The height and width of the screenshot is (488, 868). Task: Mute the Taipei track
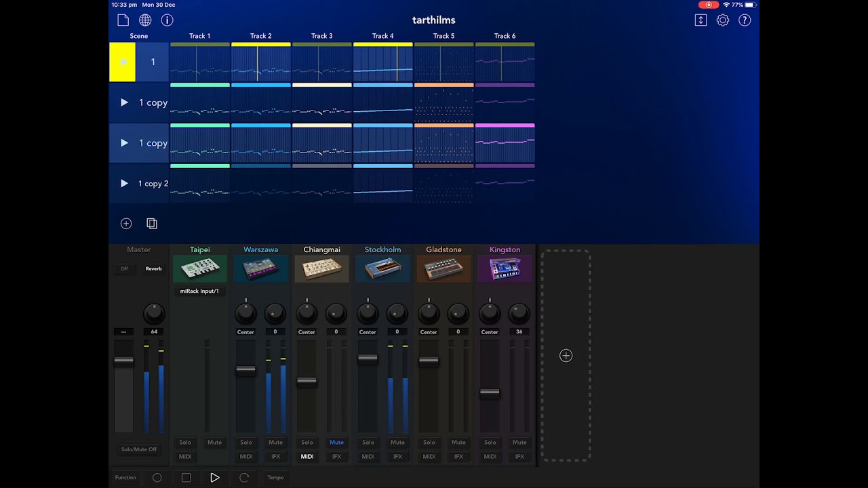(x=214, y=443)
